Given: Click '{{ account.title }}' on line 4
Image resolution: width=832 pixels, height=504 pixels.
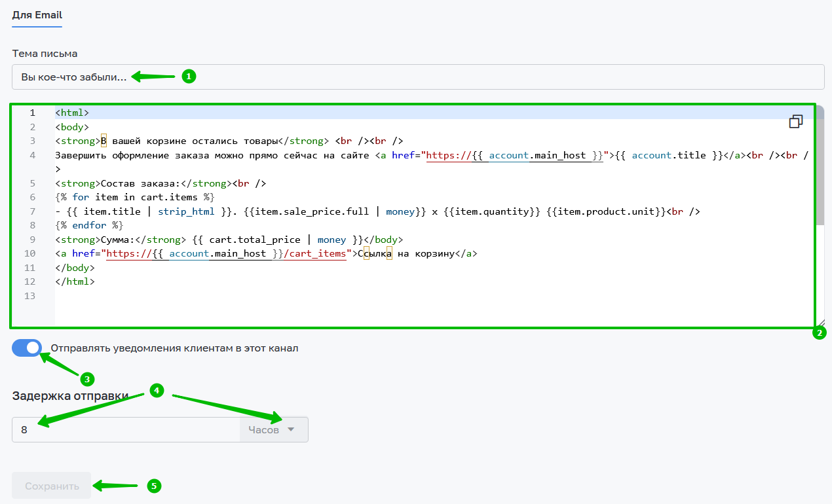Looking at the screenshot, I should 668,155.
